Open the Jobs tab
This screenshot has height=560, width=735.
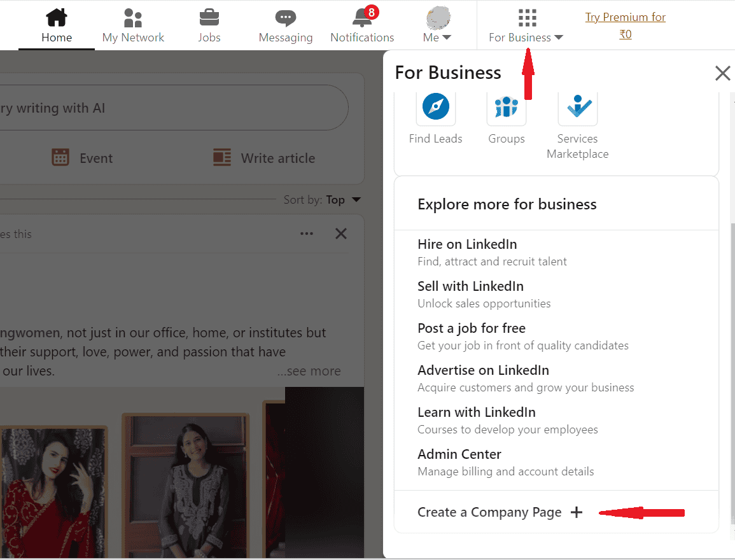point(209,25)
